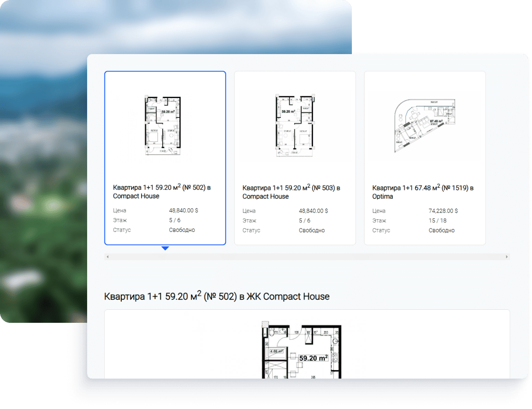Screen dimensions: 532x409
Task: Click the right scroll arrow of carousel scrollbar
Action: [507, 256]
